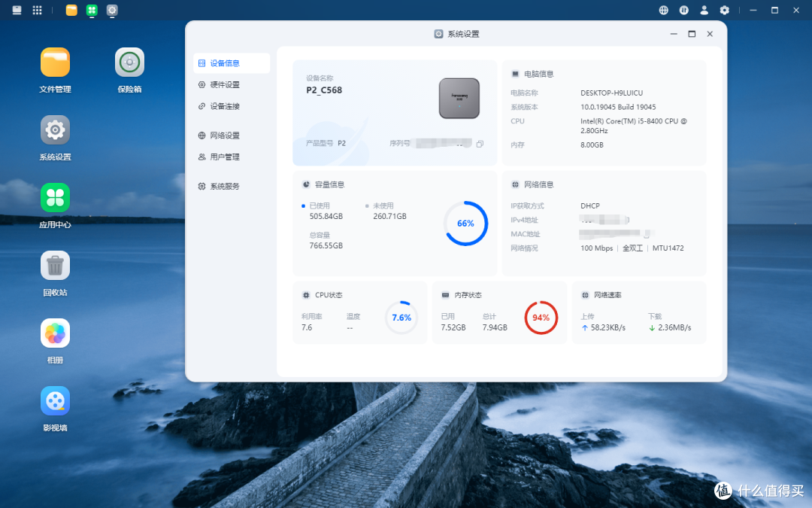The height and width of the screenshot is (508, 812).
Task: Minimize the 系统设置 window
Action: 673,34
